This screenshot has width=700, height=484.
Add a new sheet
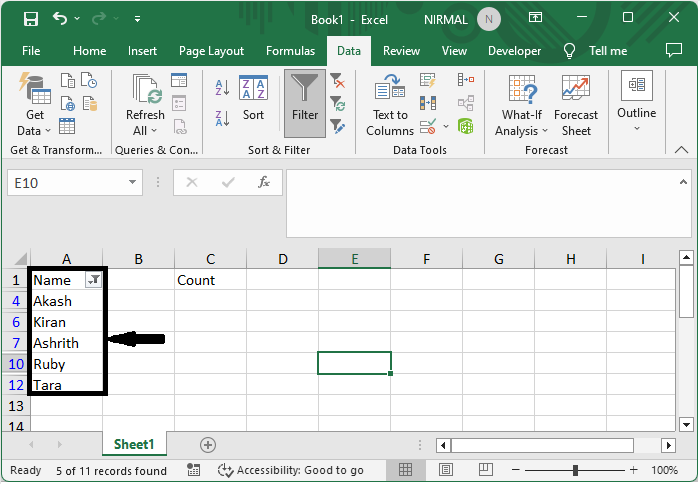tap(208, 445)
